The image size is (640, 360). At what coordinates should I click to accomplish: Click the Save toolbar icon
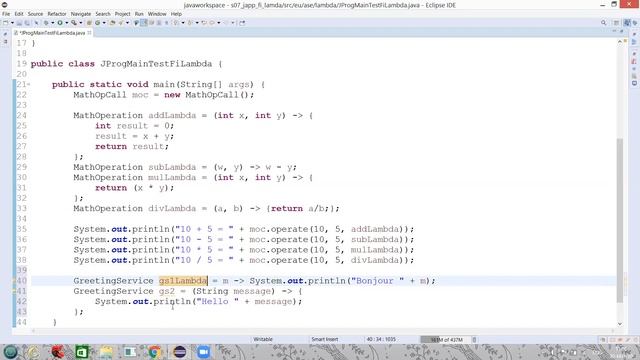19,23
